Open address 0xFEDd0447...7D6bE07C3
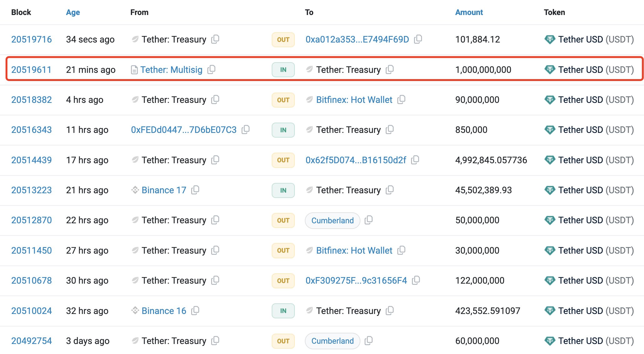The width and height of the screenshot is (644, 354). tap(184, 130)
